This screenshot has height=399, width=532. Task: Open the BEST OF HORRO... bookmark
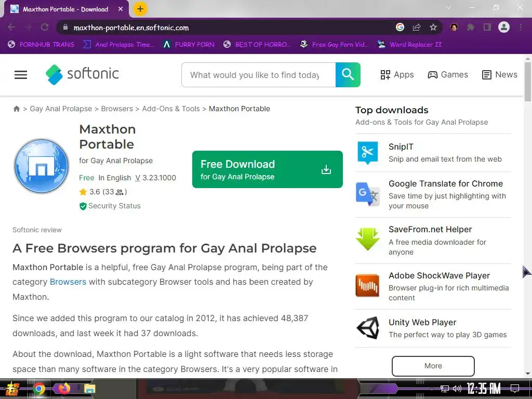[257, 45]
